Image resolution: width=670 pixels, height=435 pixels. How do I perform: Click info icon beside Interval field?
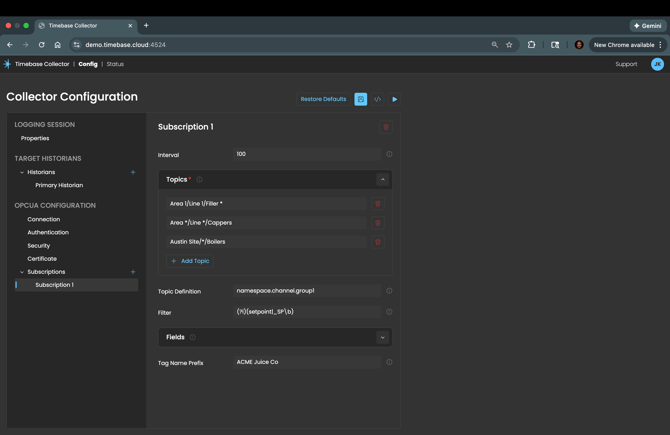click(389, 154)
